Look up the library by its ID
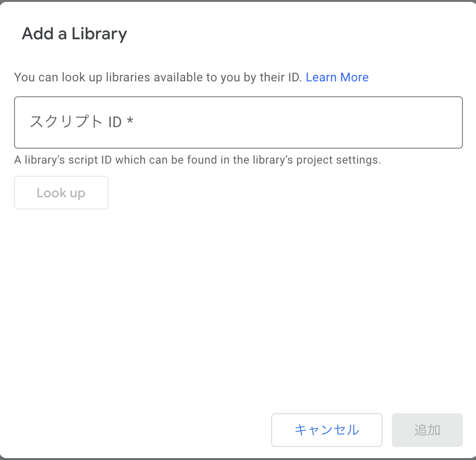 tap(61, 193)
